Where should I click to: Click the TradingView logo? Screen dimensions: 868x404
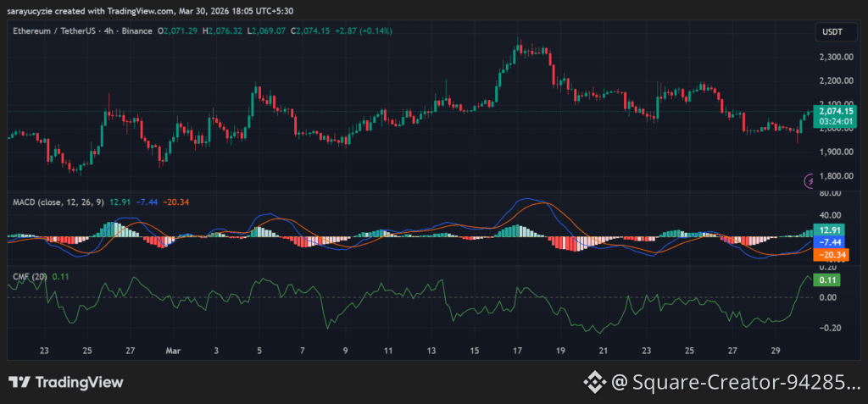pyautogui.click(x=66, y=382)
